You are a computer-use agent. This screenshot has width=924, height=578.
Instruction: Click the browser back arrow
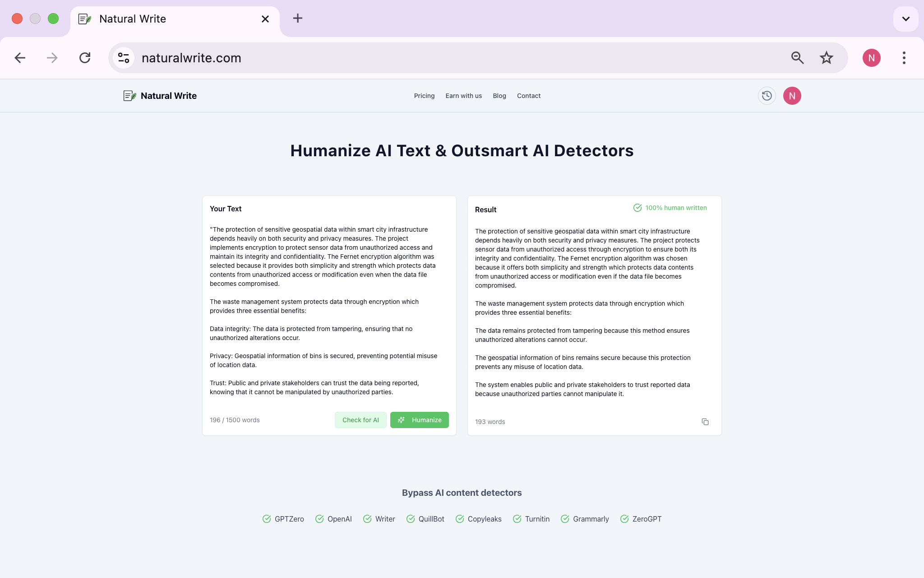pos(20,58)
